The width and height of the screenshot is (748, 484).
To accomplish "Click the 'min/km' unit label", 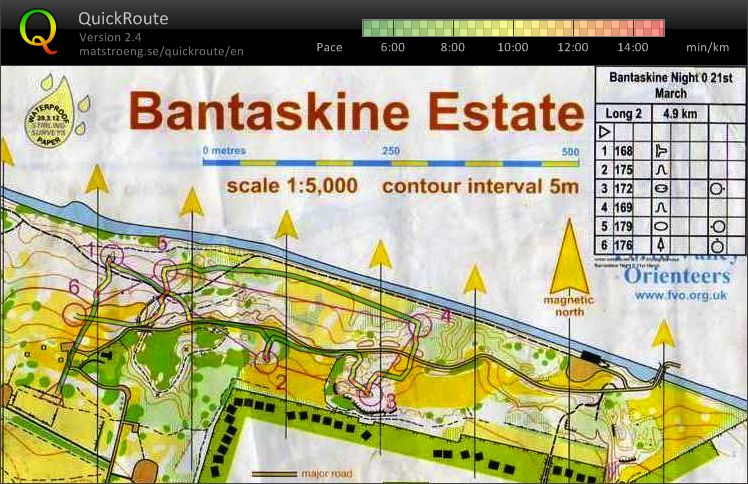I will (707, 47).
